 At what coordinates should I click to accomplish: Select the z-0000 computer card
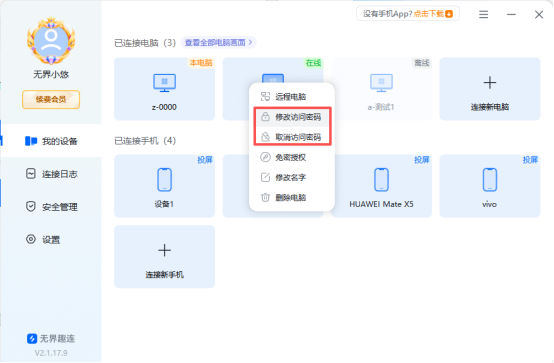[x=164, y=89]
